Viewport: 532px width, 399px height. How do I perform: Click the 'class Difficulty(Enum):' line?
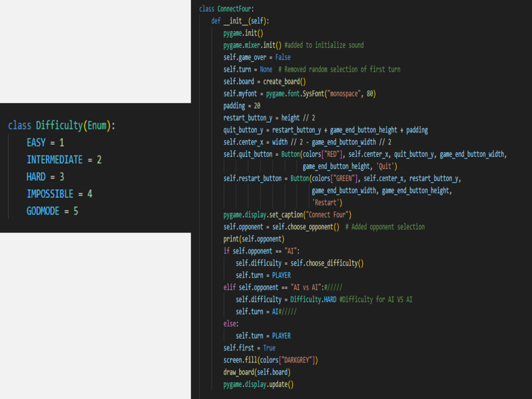[61, 126]
